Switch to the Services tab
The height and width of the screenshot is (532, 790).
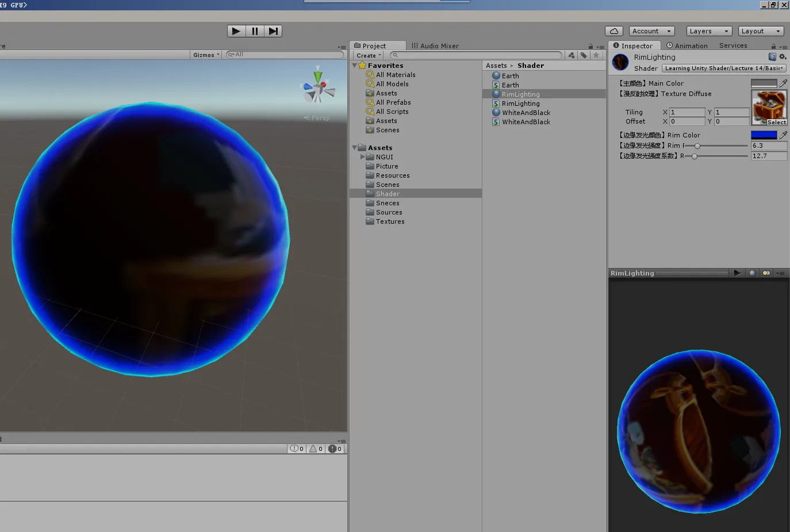point(733,45)
